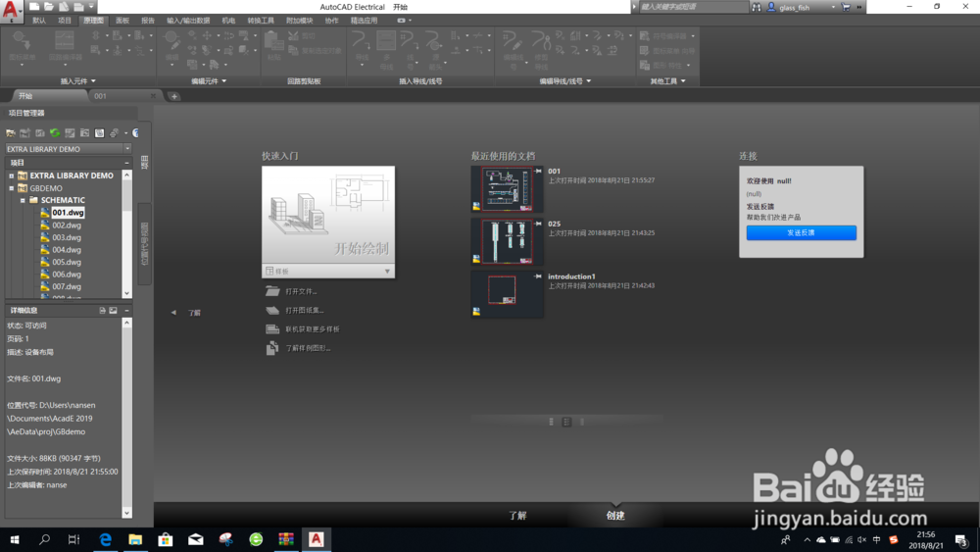The width and height of the screenshot is (980, 552).
Task: Collapse the SCHEMATIC folder node
Action: (x=23, y=200)
